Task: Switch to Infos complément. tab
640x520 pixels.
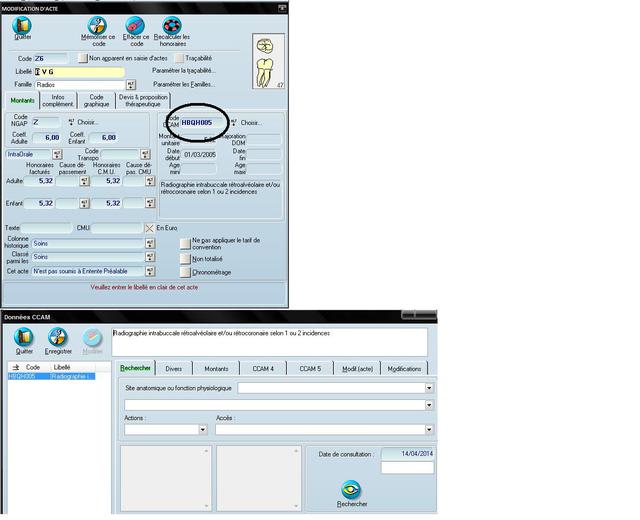Action: pos(63,101)
